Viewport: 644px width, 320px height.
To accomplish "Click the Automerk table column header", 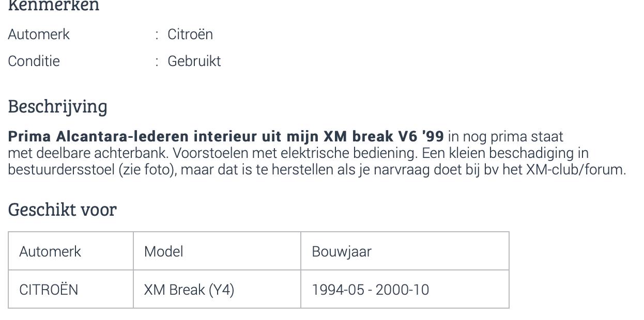I will click(50, 251).
